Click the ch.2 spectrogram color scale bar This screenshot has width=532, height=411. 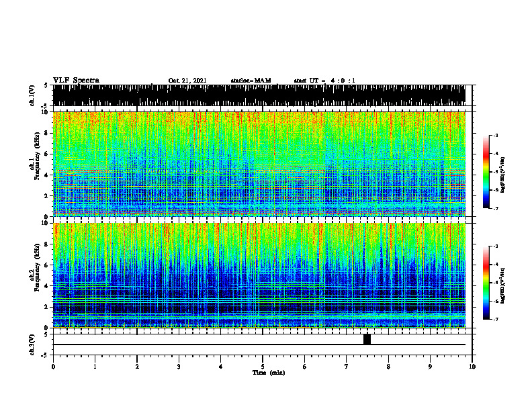pyautogui.click(x=486, y=283)
